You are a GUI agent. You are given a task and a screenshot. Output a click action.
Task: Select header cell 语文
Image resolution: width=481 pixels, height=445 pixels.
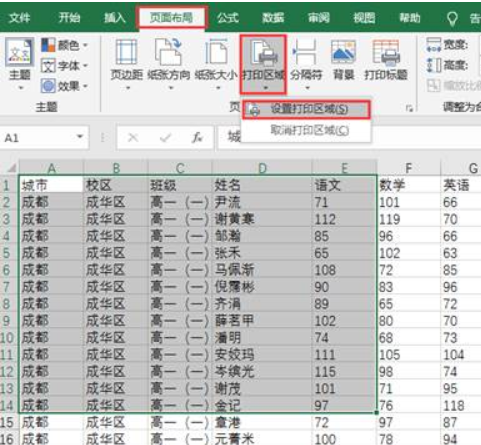pyautogui.click(x=344, y=185)
